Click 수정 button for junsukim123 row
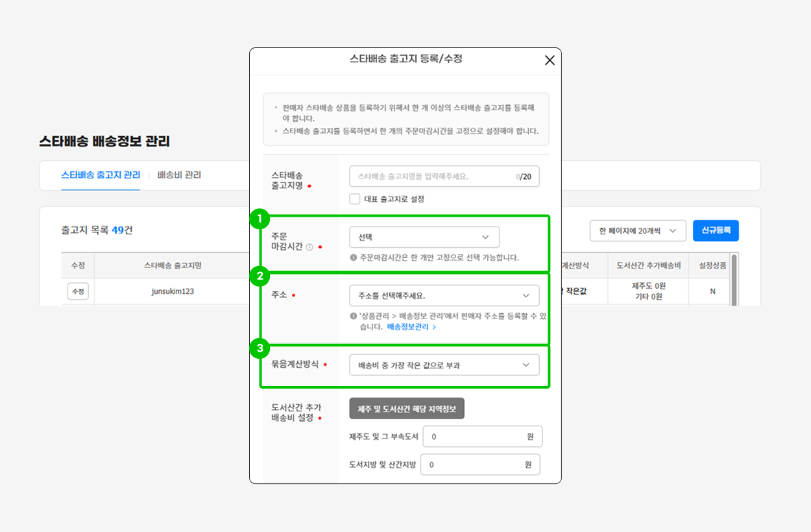 click(78, 291)
